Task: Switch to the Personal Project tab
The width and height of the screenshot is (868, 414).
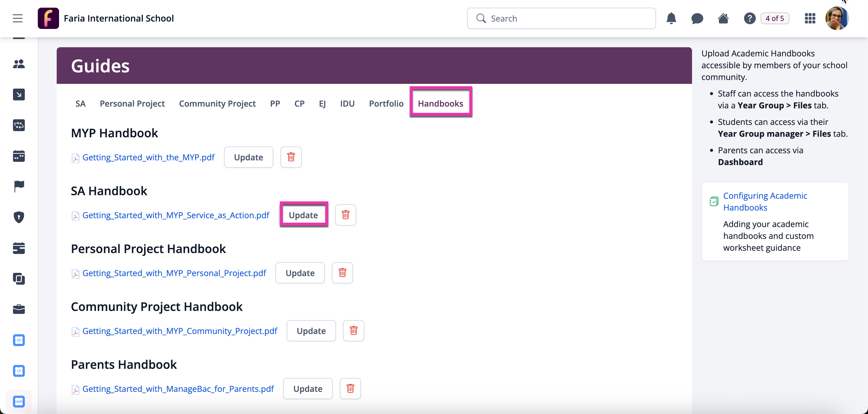Action: point(132,103)
